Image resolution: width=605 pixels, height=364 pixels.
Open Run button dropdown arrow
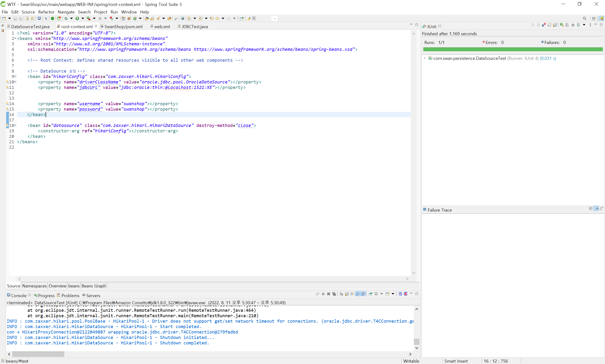click(83, 18)
